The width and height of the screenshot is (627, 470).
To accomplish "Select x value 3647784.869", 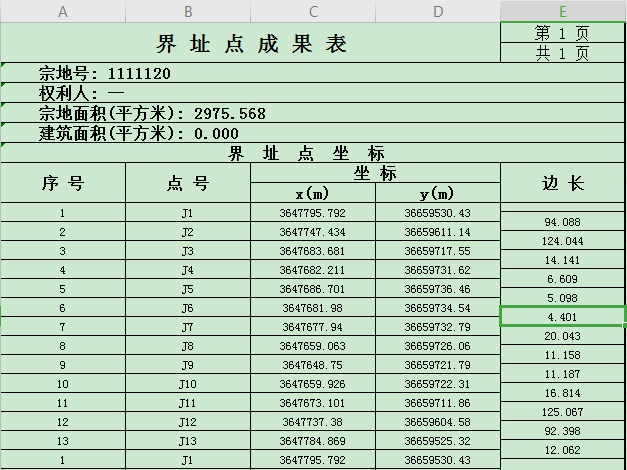I will [x=313, y=441].
